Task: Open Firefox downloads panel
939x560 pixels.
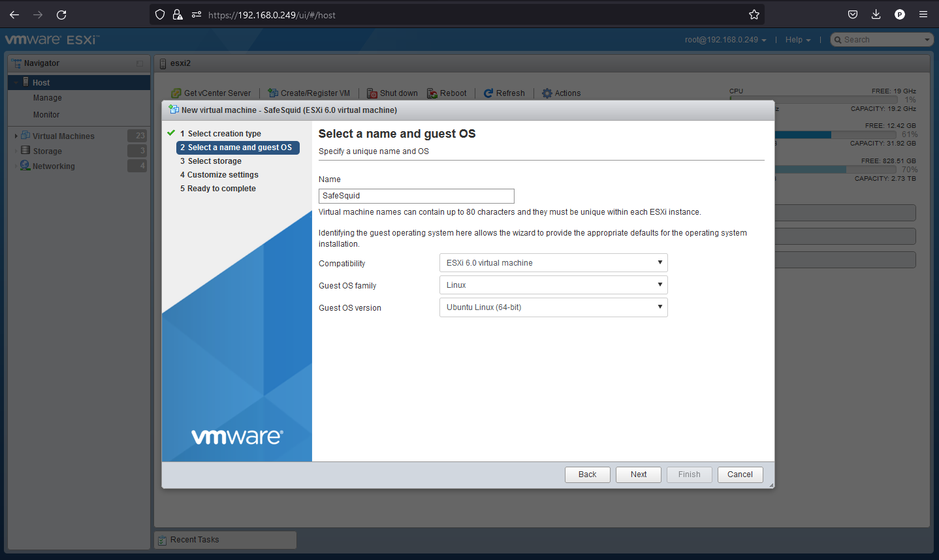Action: (x=876, y=14)
